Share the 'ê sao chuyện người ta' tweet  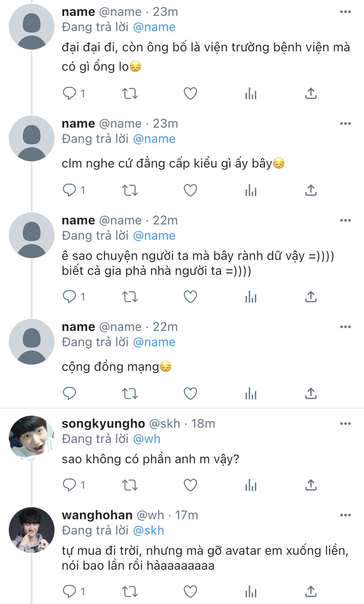coord(311,297)
